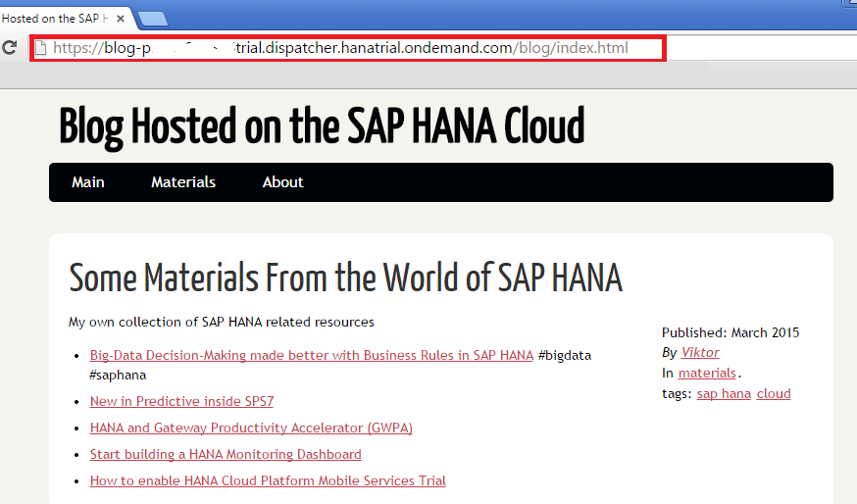Open the Main menu item in the blog navigation
857x504 pixels.
(x=88, y=182)
